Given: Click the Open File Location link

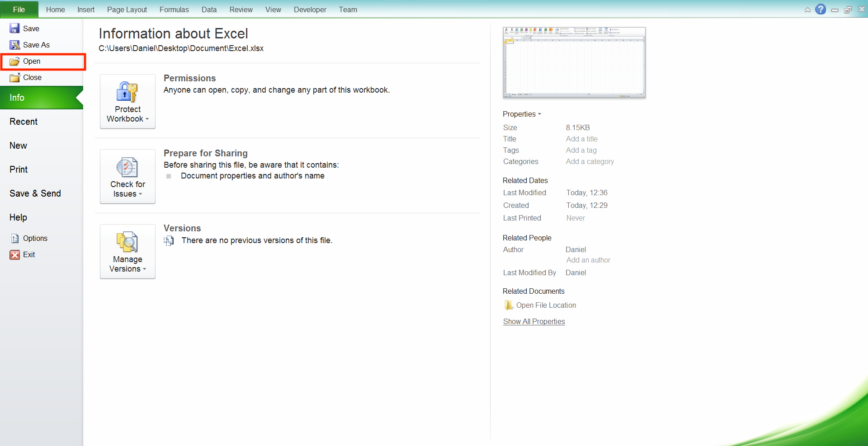Looking at the screenshot, I should 546,305.
